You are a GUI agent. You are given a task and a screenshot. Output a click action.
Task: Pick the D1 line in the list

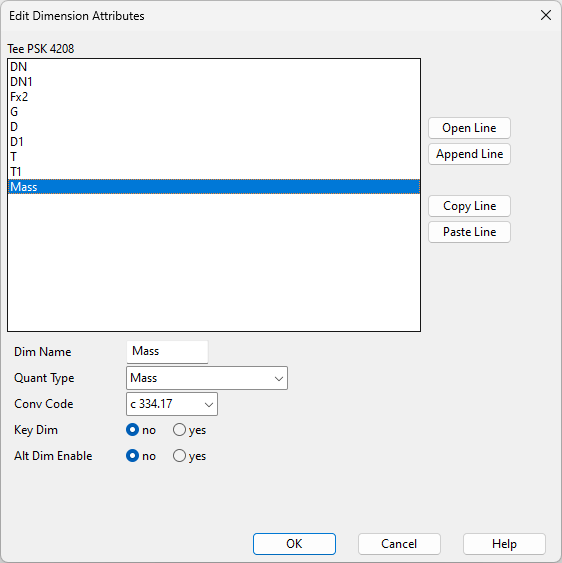(214, 142)
